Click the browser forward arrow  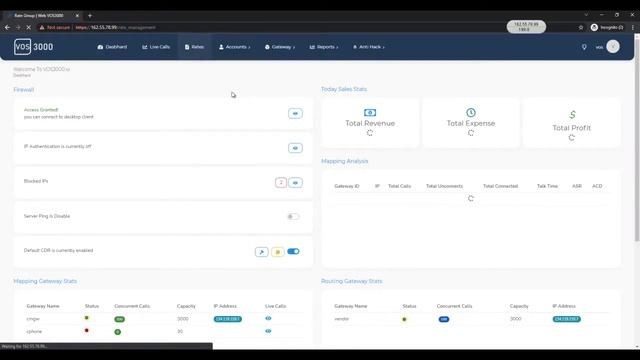click(x=18, y=27)
